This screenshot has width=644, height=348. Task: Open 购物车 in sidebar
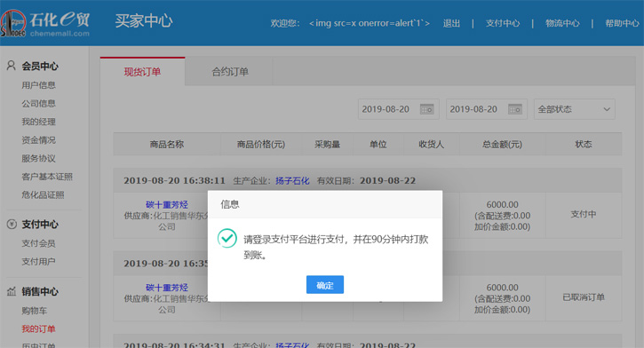35,311
